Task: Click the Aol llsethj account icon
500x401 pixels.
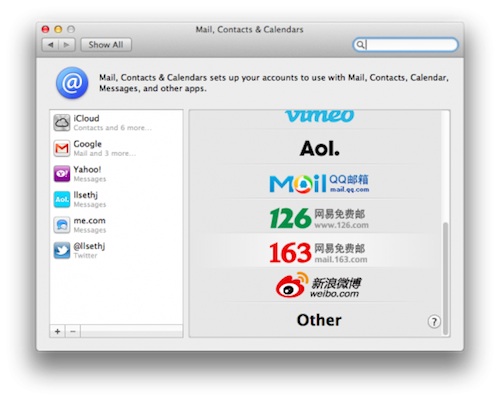Action: click(x=62, y=199)
